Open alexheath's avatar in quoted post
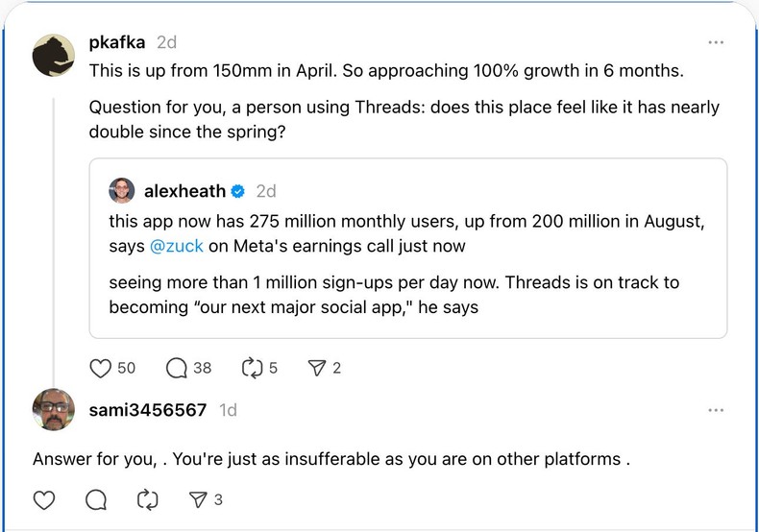759x532 pixels. 122,190
